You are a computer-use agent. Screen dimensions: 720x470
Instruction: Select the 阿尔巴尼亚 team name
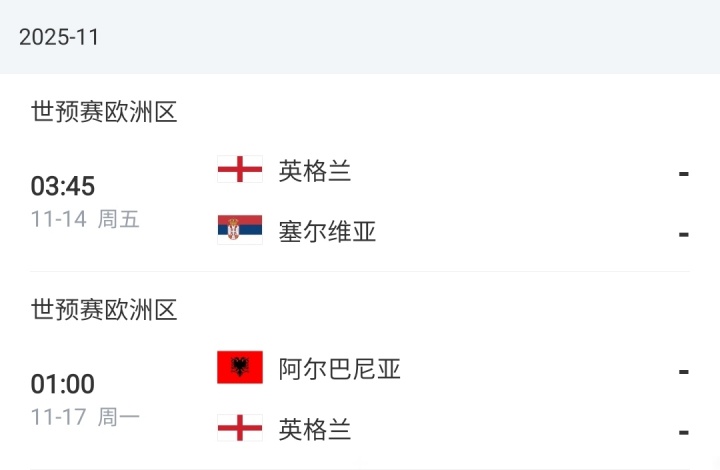[x=339, y=369]
